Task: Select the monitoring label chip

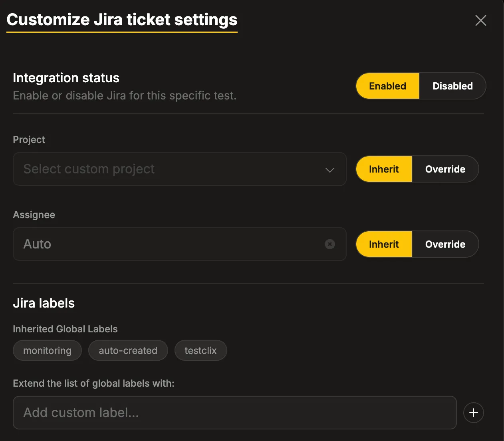Action: 48,350
